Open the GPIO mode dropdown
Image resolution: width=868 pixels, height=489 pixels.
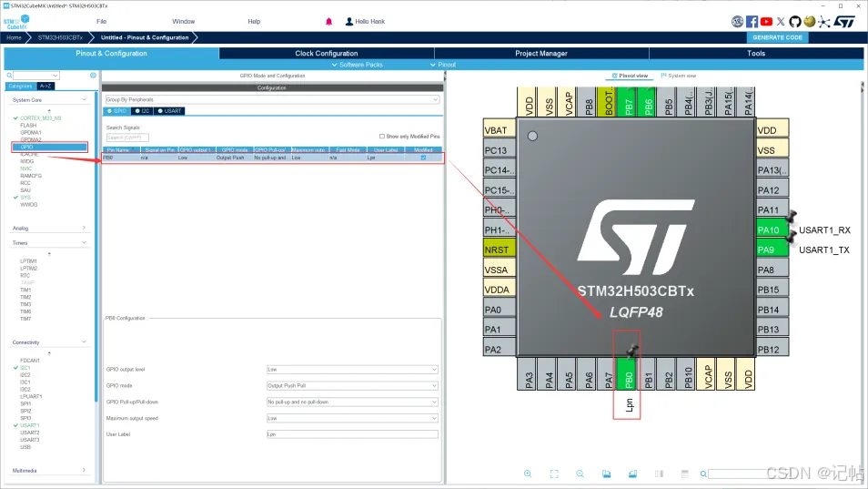click(x=352, y=385)
